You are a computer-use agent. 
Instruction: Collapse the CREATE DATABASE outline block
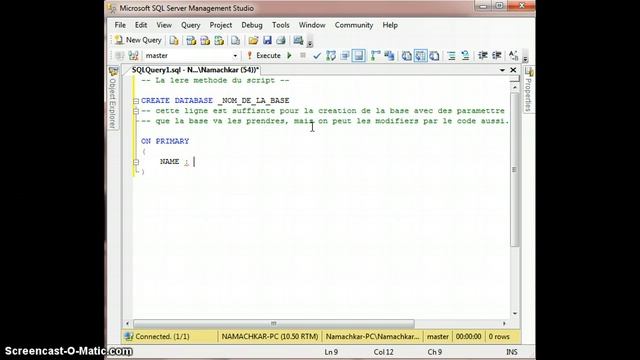click(x=136, y=101)
